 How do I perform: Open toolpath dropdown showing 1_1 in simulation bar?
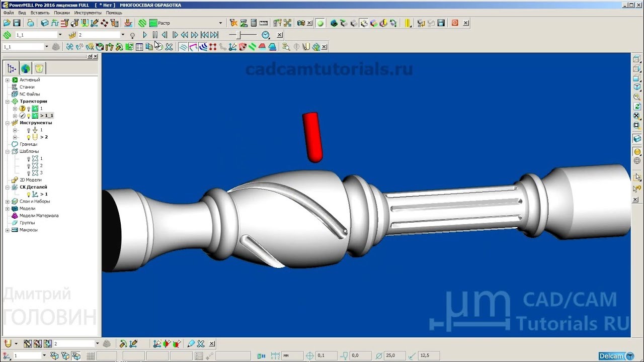(x=60, y=35)
